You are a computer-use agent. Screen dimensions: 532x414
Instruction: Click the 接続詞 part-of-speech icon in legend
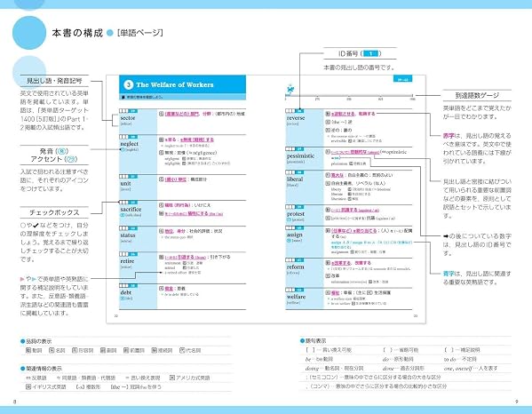click(154, 350)
